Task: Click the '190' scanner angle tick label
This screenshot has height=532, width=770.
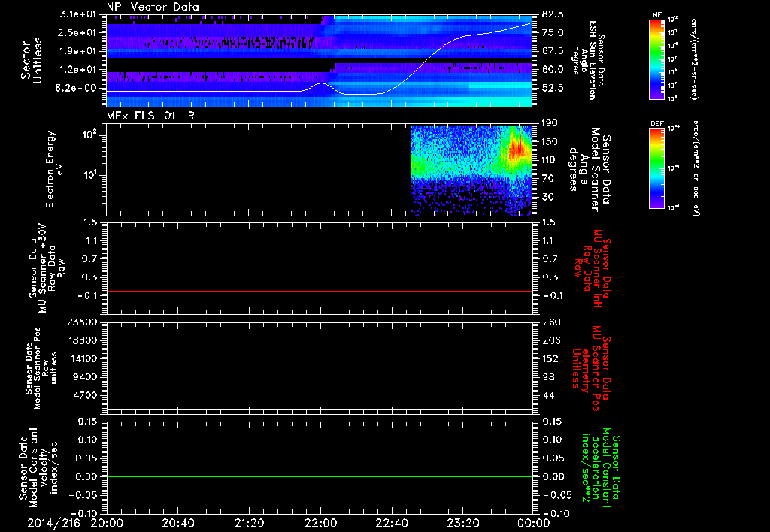Action: click(x=550, y=123)
